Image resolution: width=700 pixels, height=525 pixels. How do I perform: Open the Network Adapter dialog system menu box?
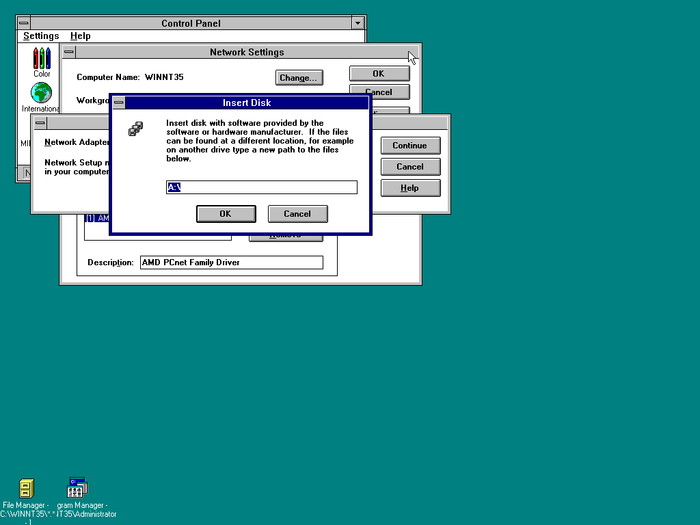tap(41, 123)
